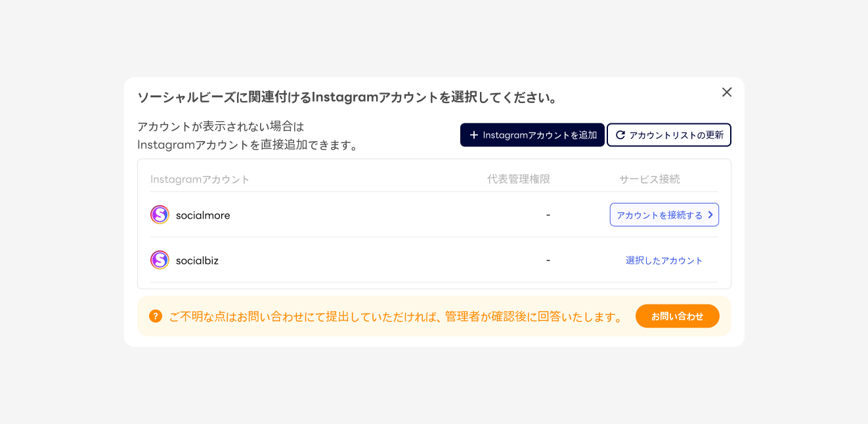The width and height of the screenshot is (868, 424).
Task: Click the Instagramアカウント column header
Action: tap(200, 179)
